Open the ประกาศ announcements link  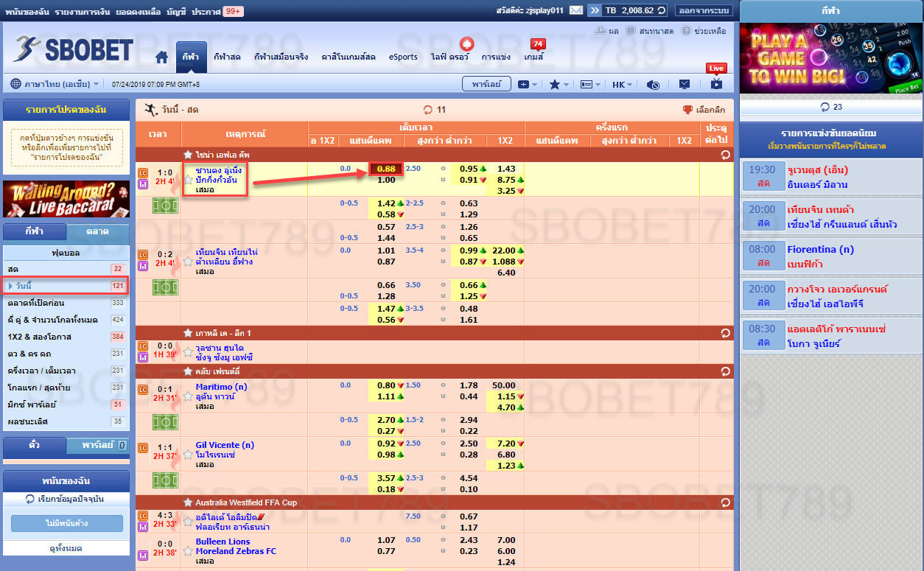click(206, 11)
